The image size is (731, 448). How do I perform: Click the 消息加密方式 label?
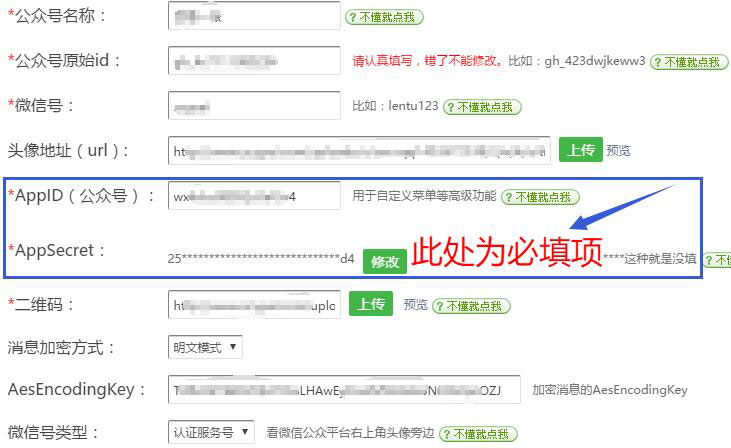coord(61,348)
